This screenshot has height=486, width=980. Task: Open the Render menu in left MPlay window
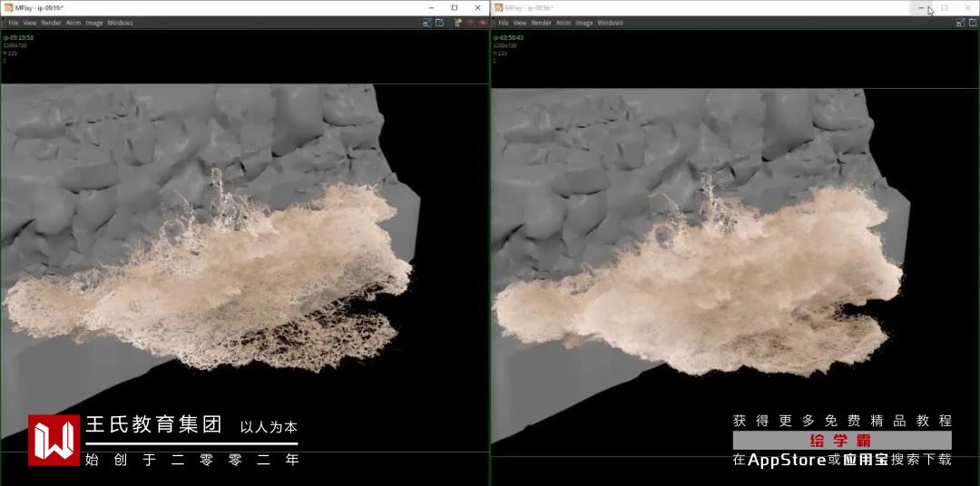coord(51,23)
